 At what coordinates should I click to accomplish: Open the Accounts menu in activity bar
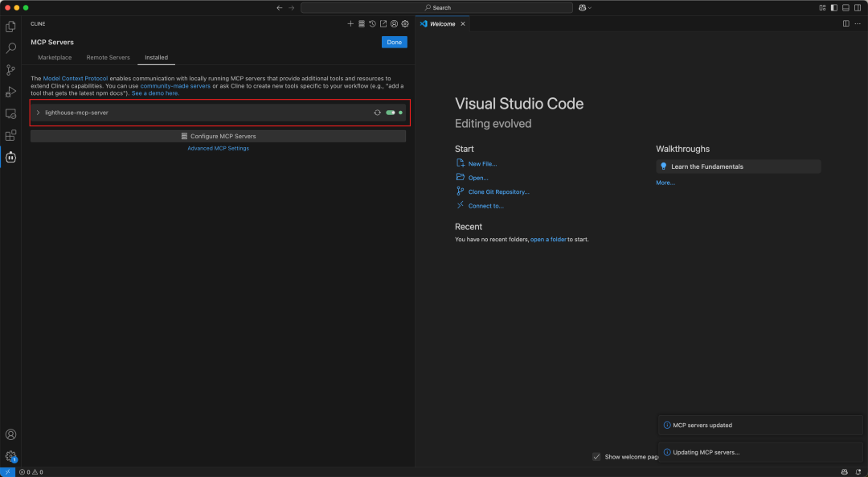point(10,435)
